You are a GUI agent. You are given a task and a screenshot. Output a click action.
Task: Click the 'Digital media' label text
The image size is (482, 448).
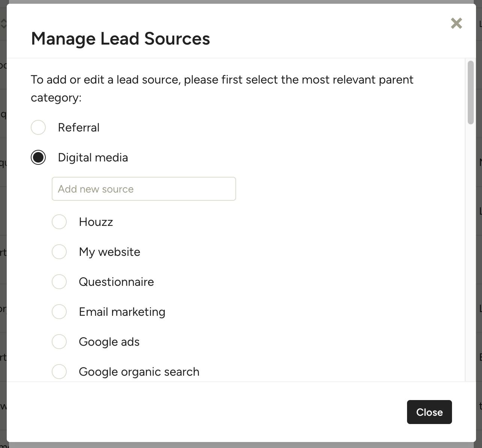(93, 157)
